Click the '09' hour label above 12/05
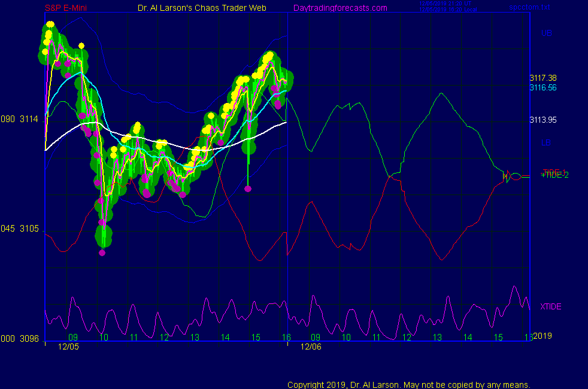This screenshot has height=389, width=588. click(73, 338)
